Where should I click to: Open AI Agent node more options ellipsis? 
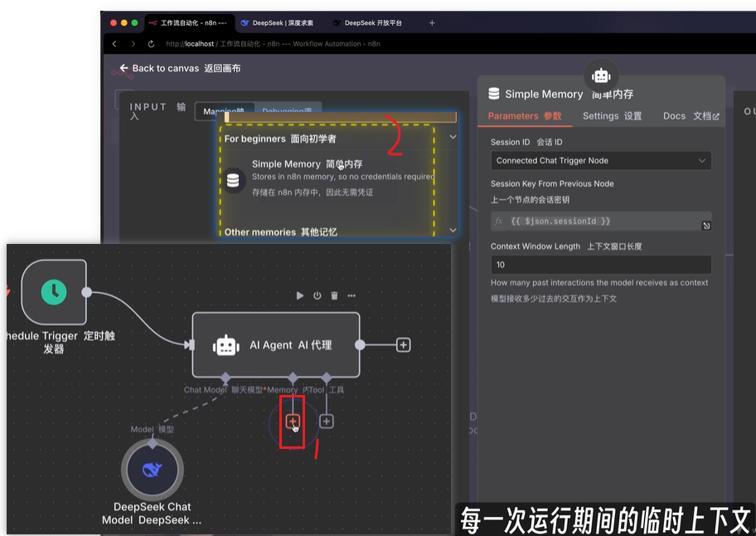[351, 295]
